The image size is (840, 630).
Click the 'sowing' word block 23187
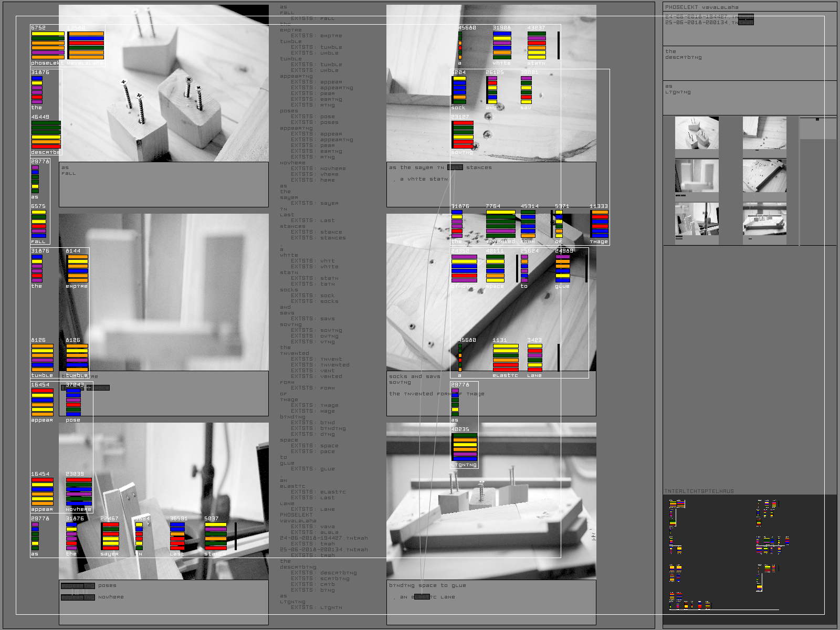pyautogui.click(x=463, y=134)
